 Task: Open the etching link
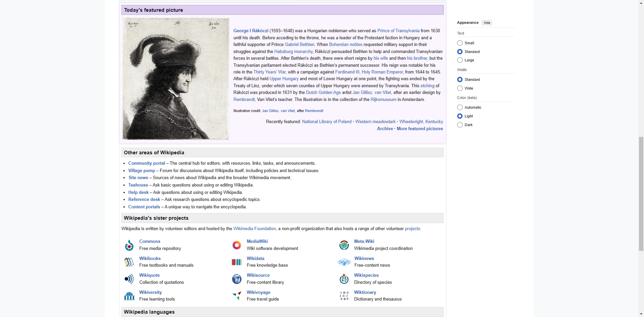point(427,86)
